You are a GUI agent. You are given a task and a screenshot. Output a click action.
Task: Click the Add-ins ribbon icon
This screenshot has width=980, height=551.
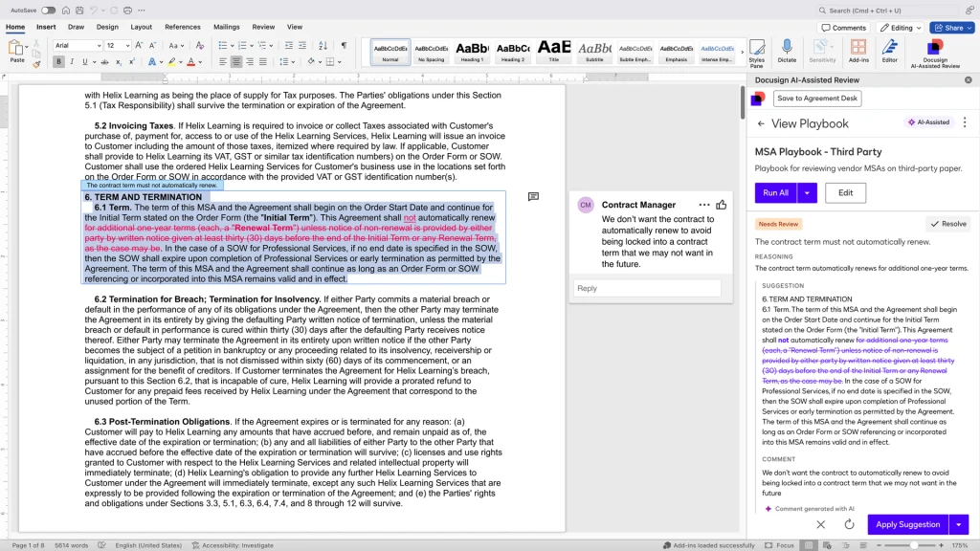858,48
